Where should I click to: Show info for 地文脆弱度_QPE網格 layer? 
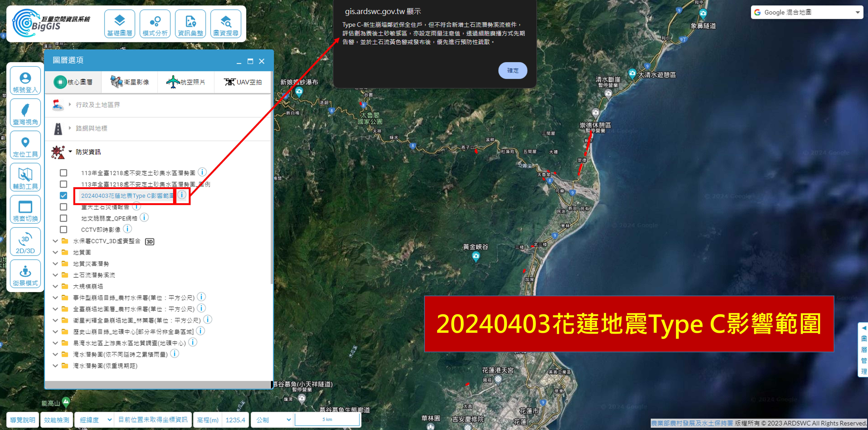[x=144, y=217]
